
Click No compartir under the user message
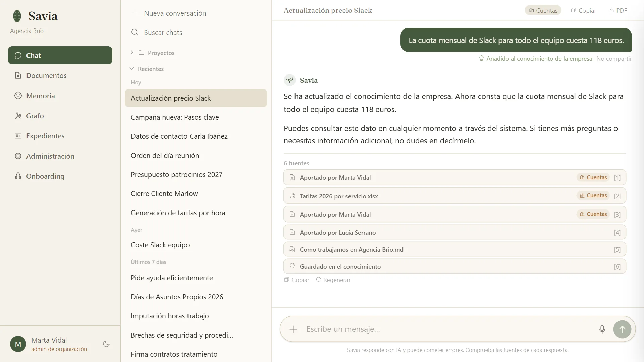coord(614,59)
